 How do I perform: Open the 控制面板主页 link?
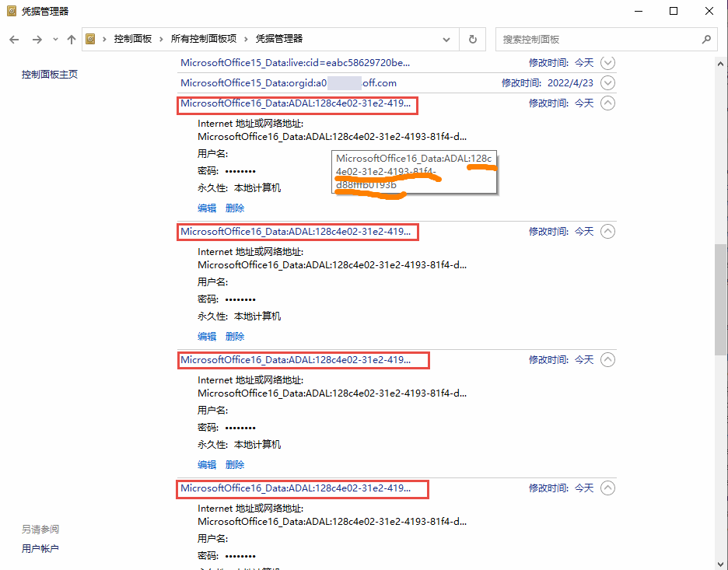coord(50,75)
